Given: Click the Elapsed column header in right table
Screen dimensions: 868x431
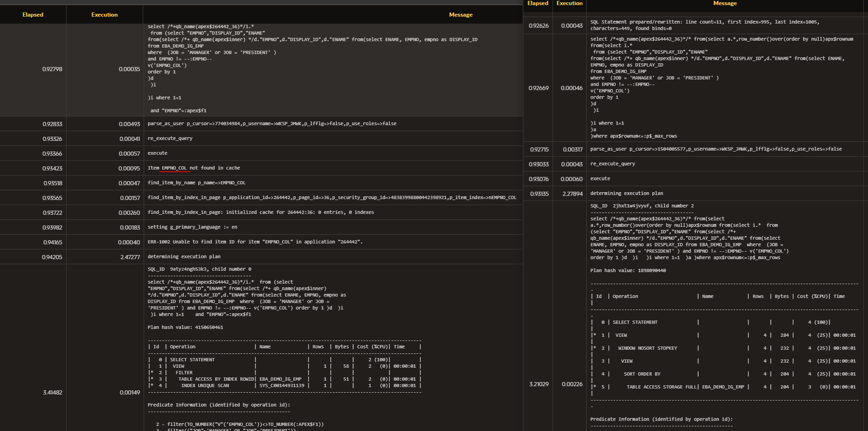Looking at the screenshot, I should (x=538, y=3).
